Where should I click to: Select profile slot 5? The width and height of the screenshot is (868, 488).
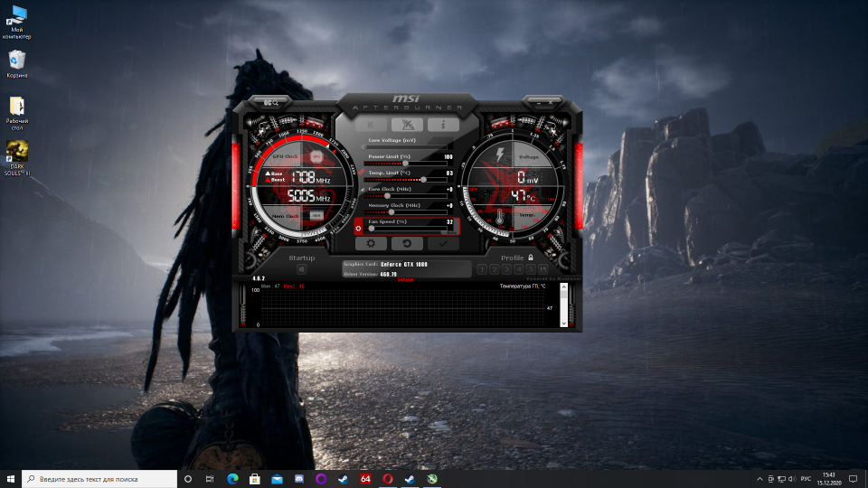pos(531,269)
